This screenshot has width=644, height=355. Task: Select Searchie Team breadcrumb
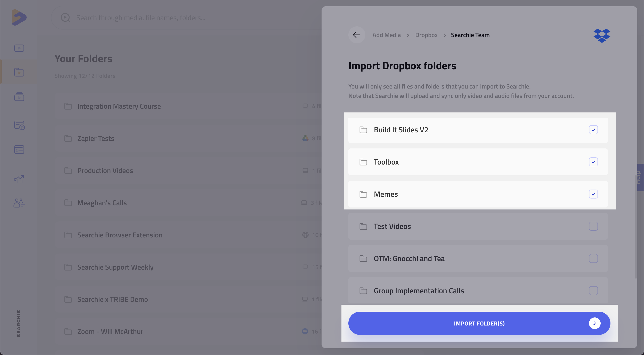pos(470,35)
